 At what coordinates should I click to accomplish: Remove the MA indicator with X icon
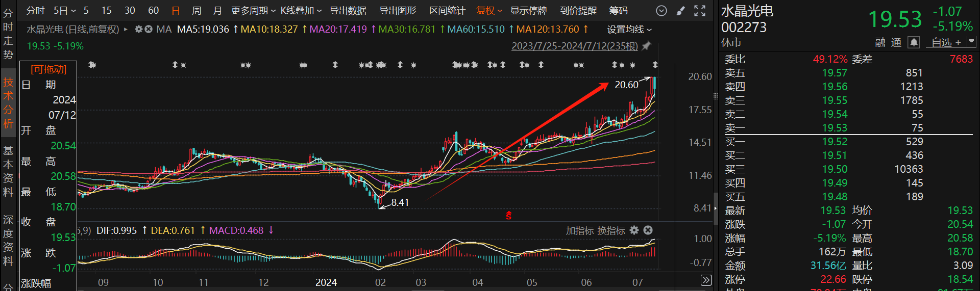point(149,30)
